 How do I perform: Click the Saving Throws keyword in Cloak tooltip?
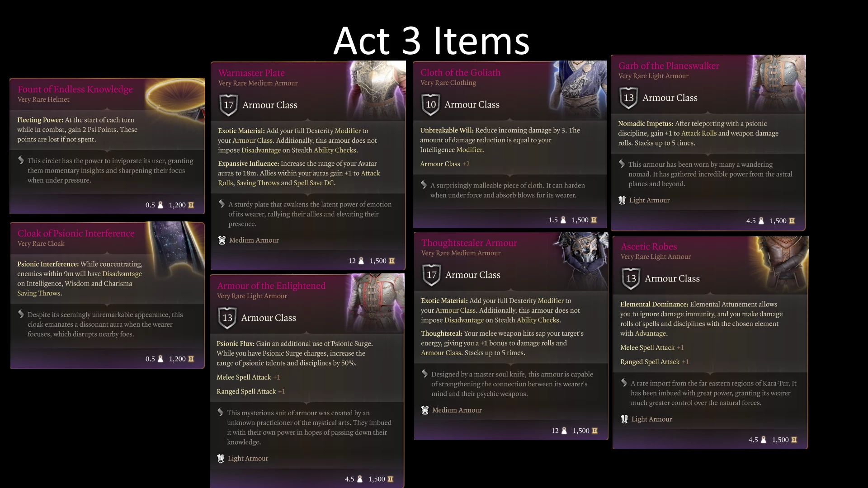point(39,293)
